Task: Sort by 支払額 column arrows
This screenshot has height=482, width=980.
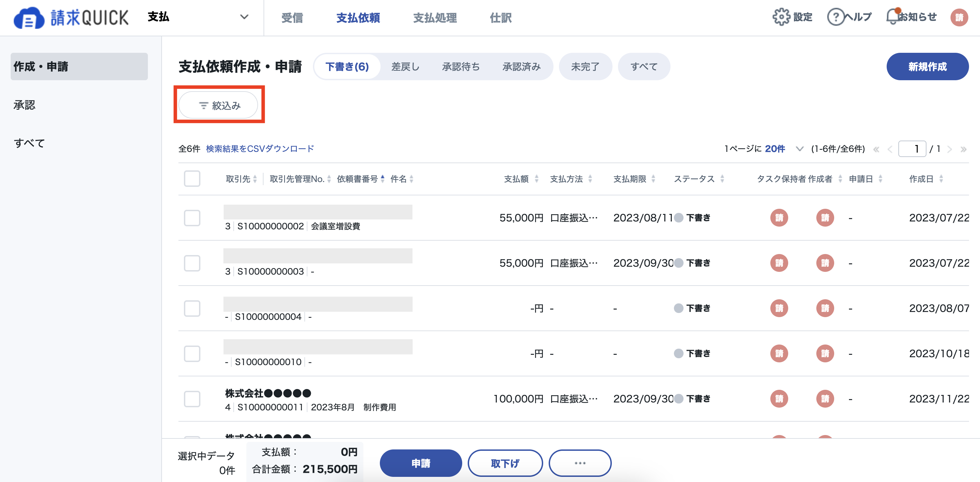Action: [x=536, y=179]
